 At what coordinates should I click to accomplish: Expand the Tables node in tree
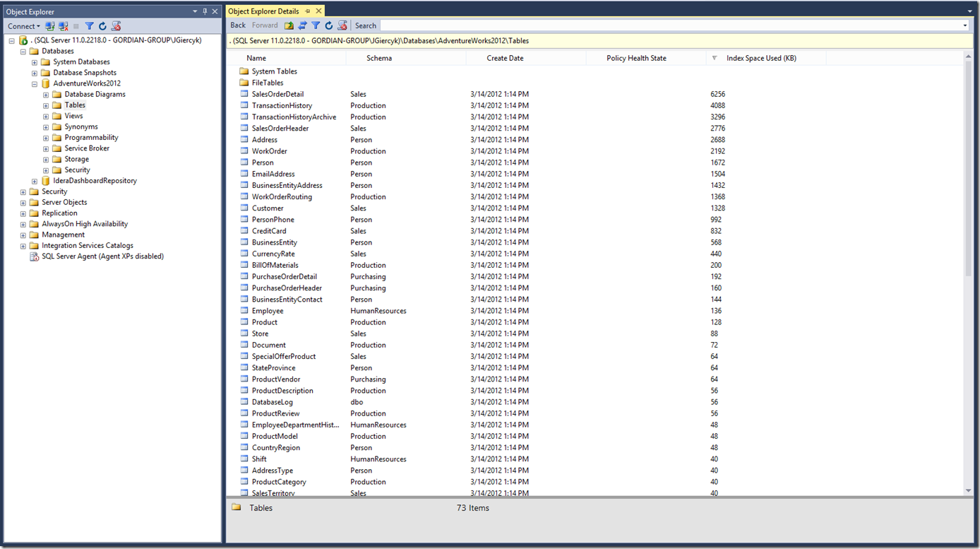(x=46, y=105)
